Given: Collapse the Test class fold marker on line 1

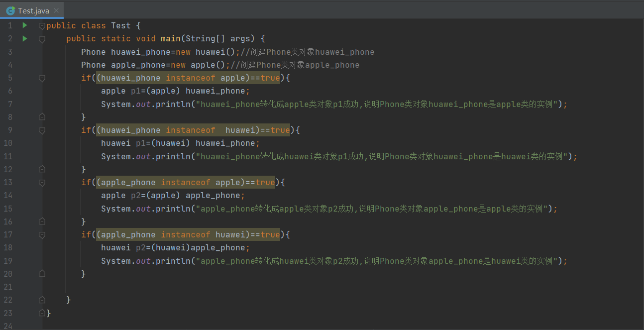Looking at the screenshot, I should click(x=42, y=25).
